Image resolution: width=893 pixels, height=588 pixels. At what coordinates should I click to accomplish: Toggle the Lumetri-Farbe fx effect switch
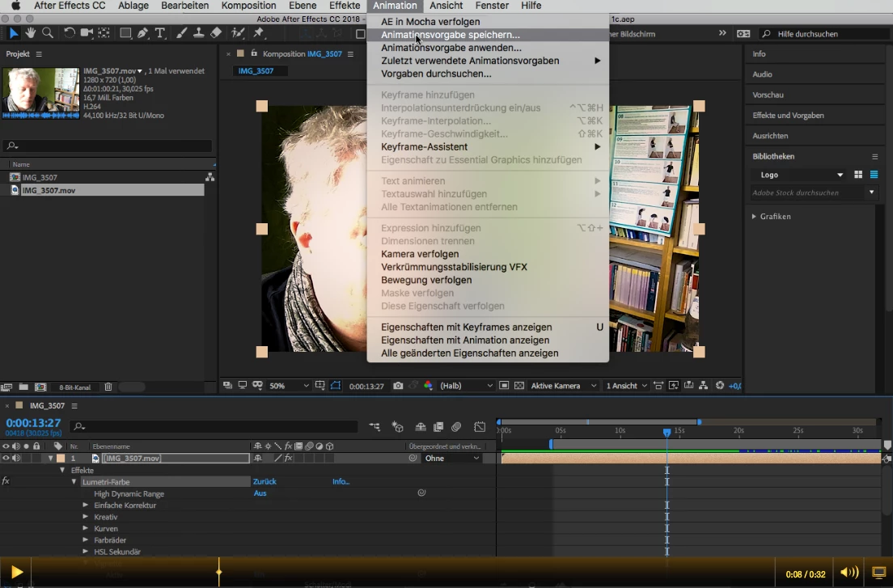pos(6,481)
